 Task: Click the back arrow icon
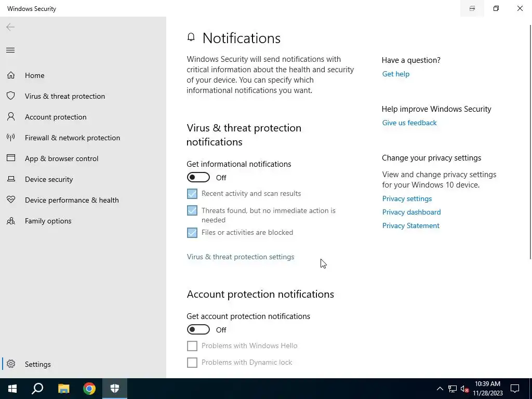(10, 27)
